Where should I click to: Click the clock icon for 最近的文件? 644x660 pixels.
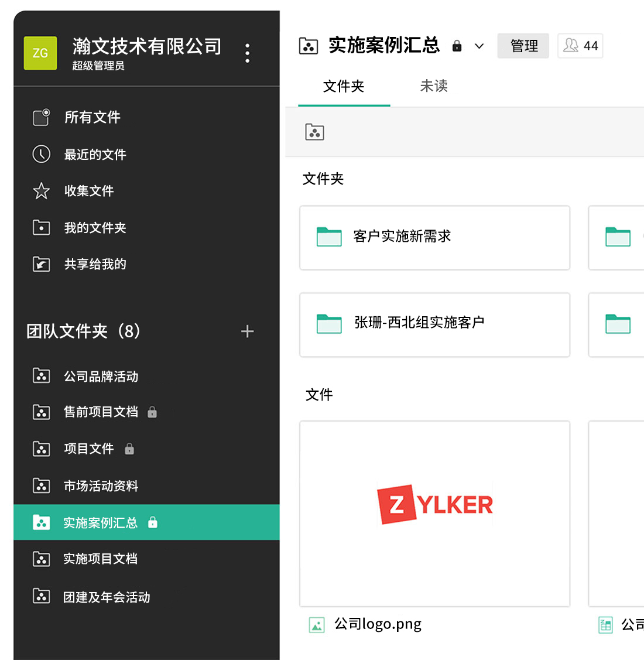coord(41,154)
